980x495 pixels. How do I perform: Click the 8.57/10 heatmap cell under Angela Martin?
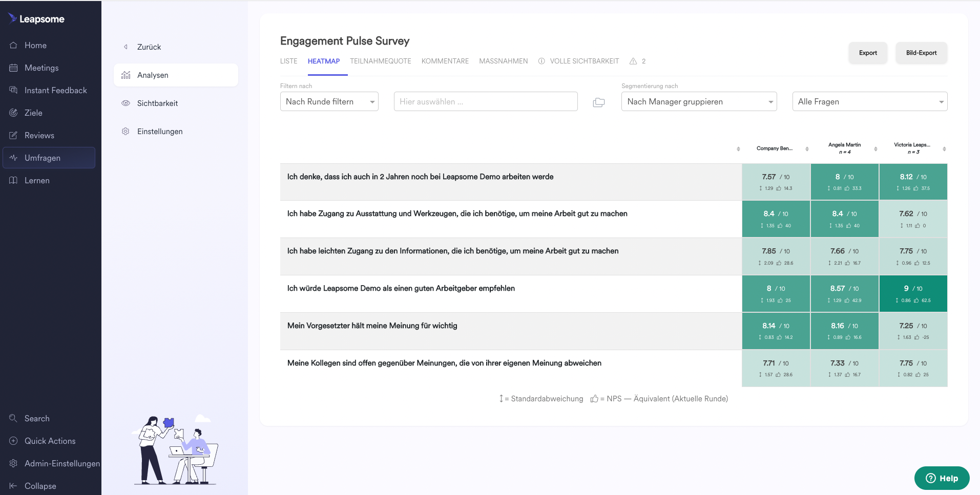tap(845, 294)
